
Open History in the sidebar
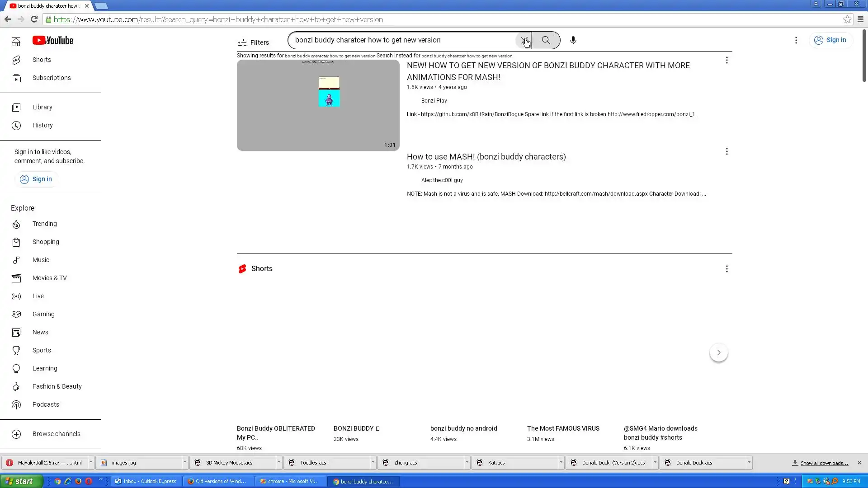click(42, 125)
